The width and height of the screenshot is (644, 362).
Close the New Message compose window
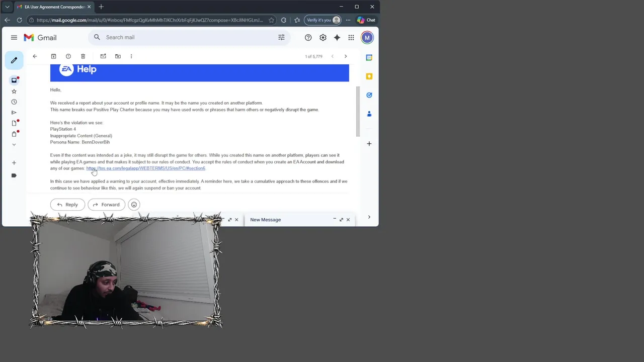348,220
